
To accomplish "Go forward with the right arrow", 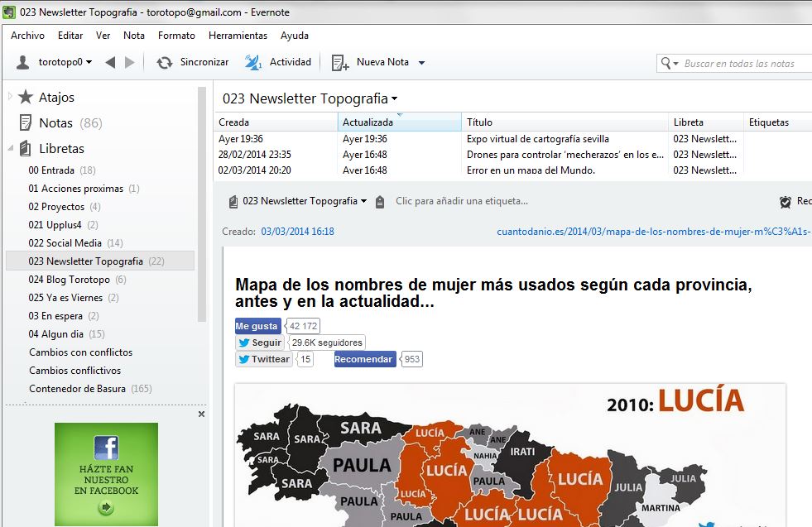I will point(129,63).
